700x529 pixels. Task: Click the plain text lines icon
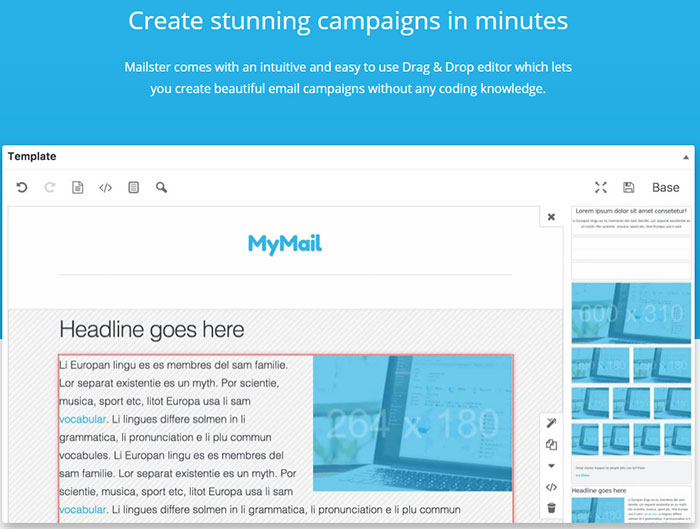pyautogui.click(x=133, y=187)
